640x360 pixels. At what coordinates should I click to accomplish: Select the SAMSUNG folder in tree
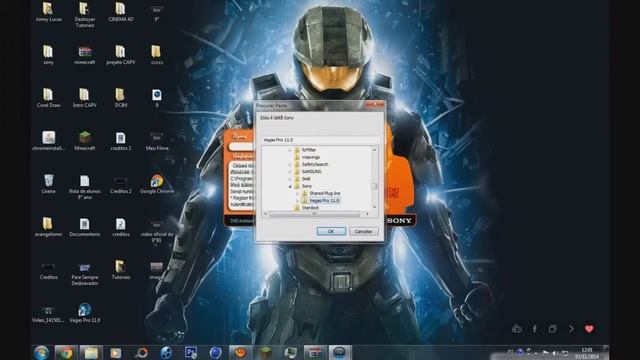pos(311,172)
